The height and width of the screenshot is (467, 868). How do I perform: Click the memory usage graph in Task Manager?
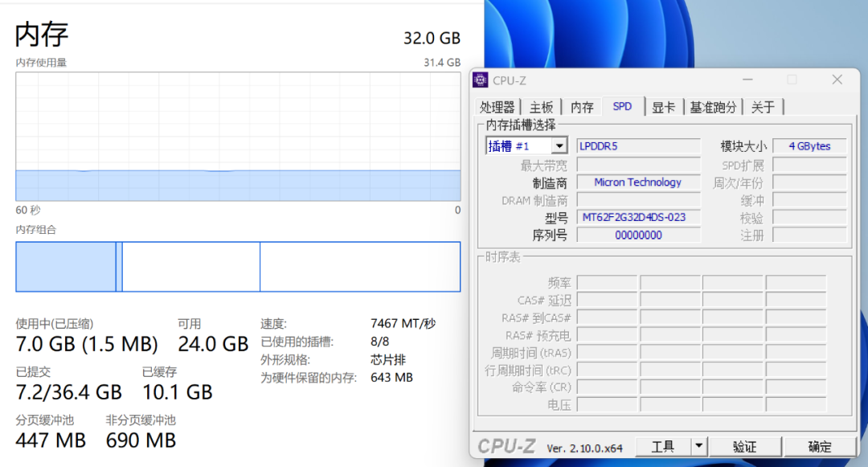click(x=238, y=136)
